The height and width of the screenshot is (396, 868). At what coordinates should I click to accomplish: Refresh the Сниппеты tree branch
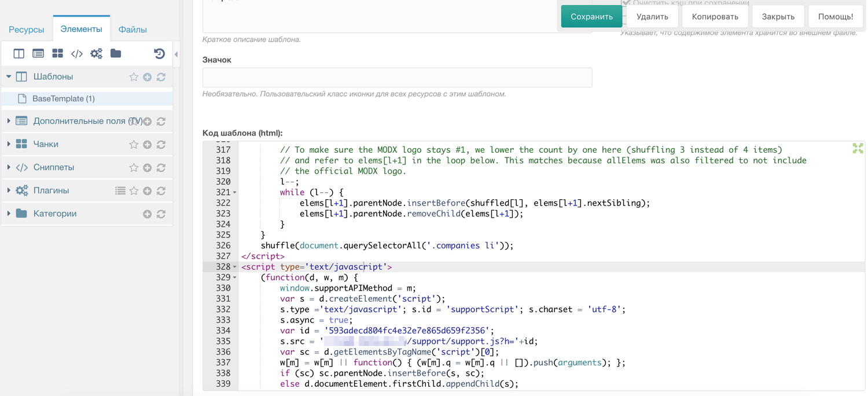161,168
